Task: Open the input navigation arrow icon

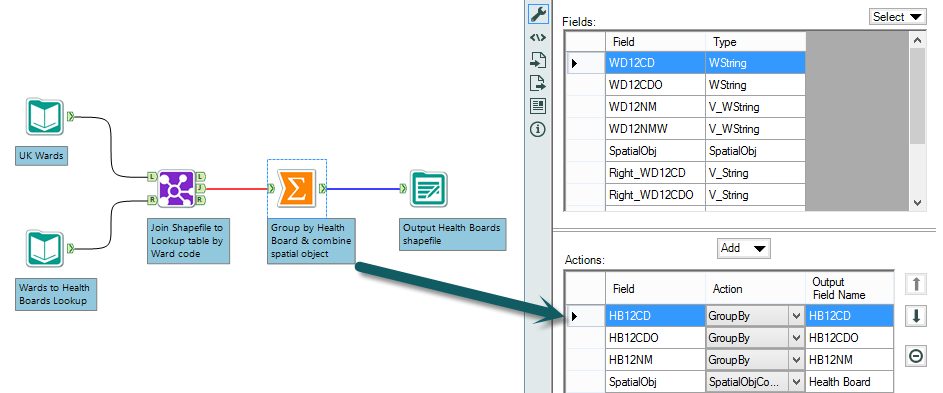Action: coord(538,60)
